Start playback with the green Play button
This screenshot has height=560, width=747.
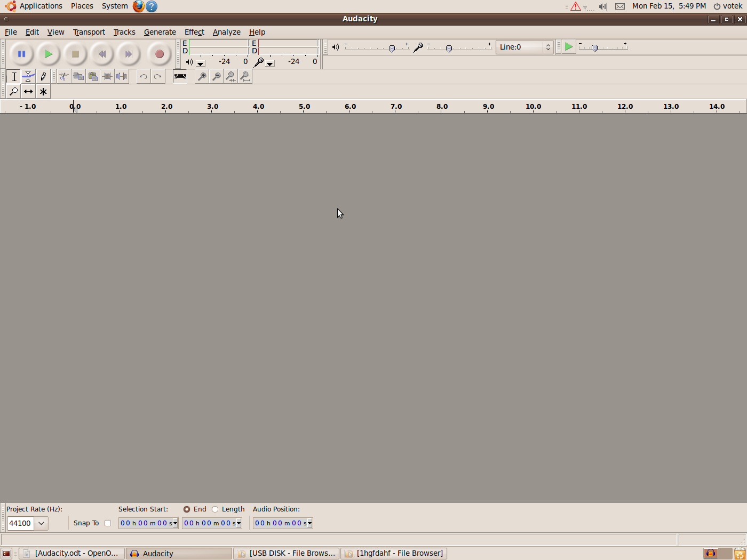(48, 54)
